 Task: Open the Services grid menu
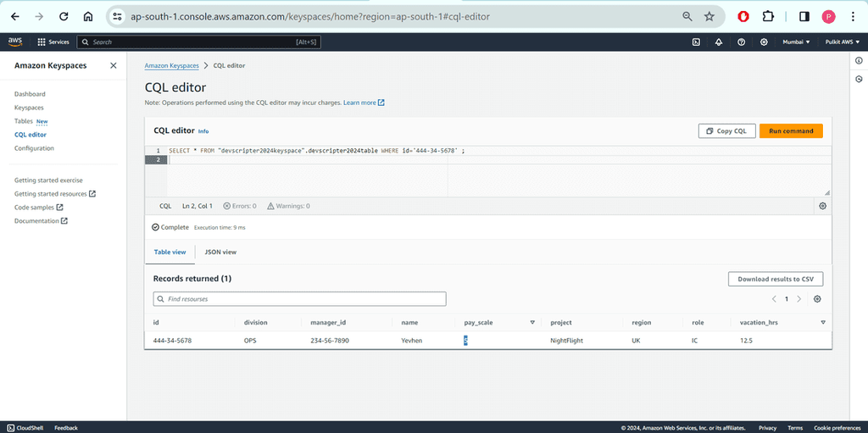(53, 42)
